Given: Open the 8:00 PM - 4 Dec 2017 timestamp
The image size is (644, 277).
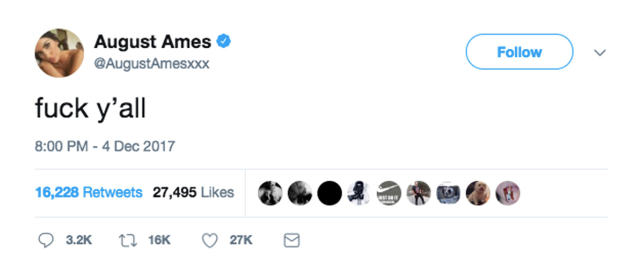Looking at the screenshot, I should click(x=105, y=146).
